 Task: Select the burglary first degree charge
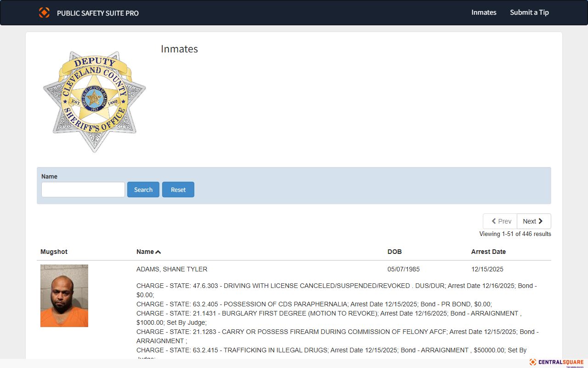click(x=329, y=318)
